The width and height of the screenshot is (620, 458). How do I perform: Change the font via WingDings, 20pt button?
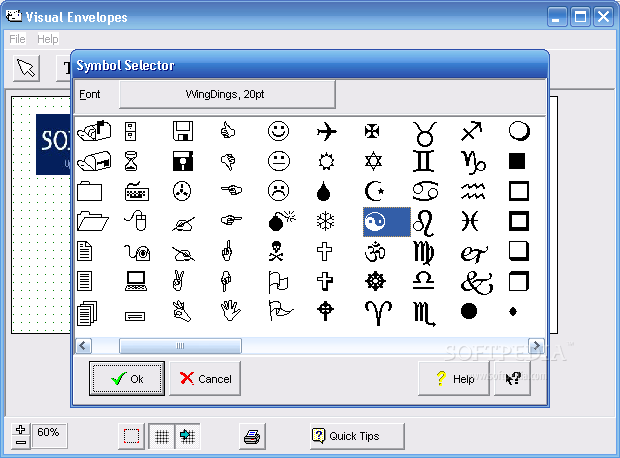227,94
